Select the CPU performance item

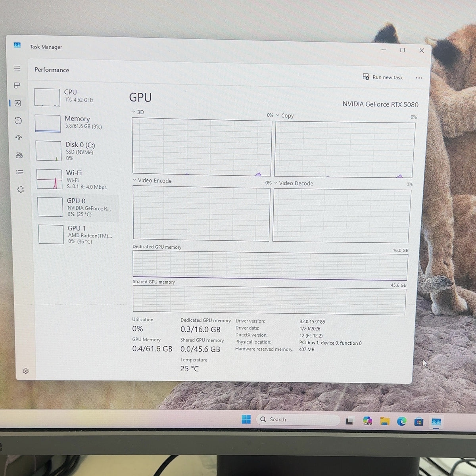click(x=75, y=96)
